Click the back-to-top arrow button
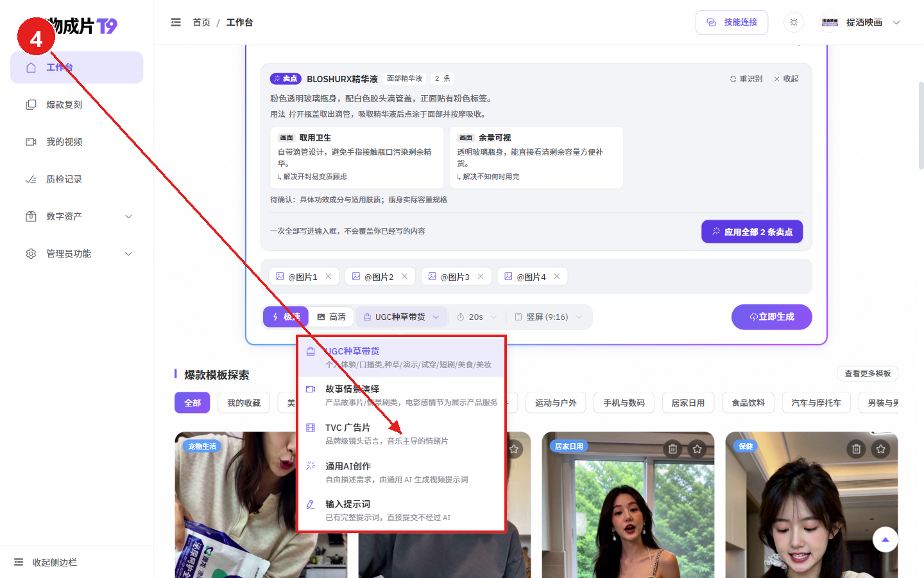The image size is (924, 578). click(x=886, y=539)
